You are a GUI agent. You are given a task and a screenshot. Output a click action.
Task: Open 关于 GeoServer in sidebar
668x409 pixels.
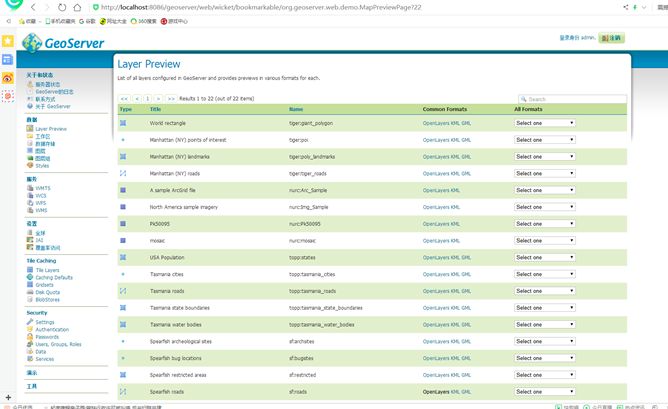pyautogui.click(x=53, y=107)
